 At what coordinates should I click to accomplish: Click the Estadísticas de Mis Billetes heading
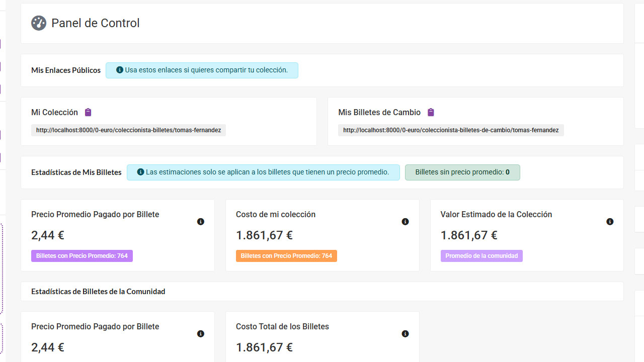76,172
